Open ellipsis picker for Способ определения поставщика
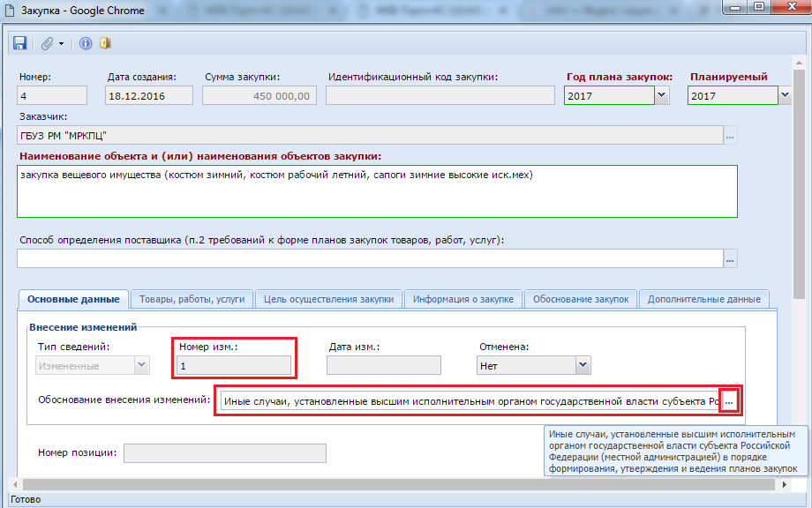 (730, 258)
